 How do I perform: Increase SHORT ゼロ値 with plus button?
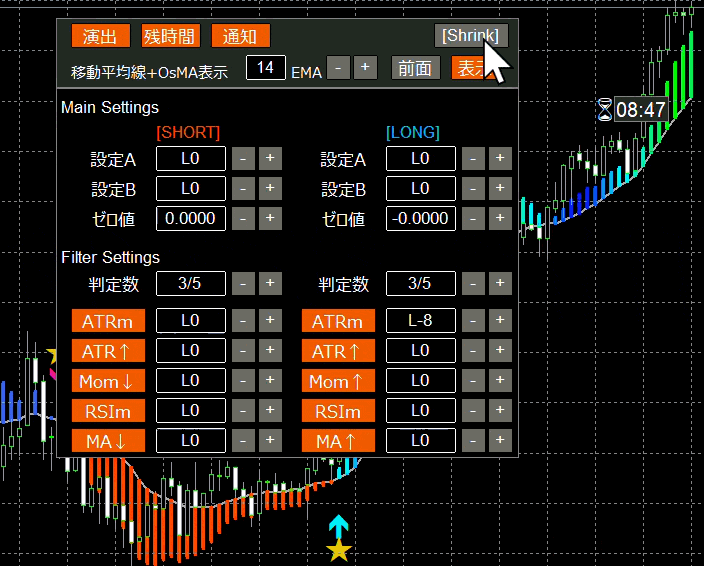tap(270, 218)
